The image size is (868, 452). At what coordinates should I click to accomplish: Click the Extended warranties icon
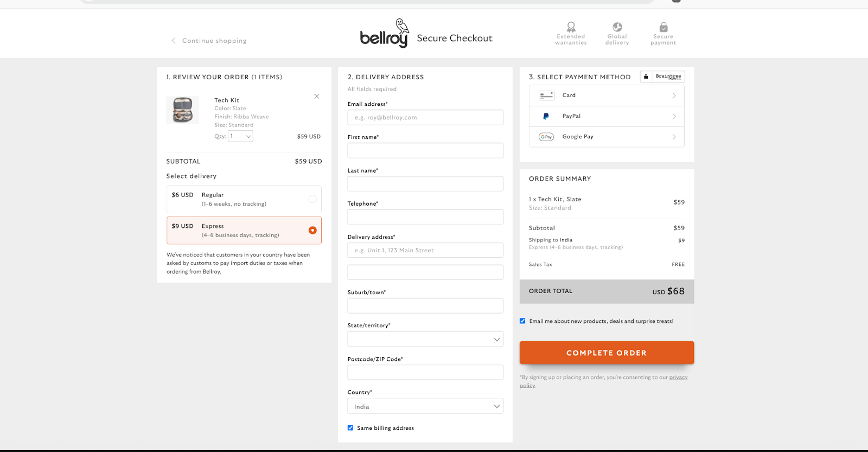(x=571, y=27)
